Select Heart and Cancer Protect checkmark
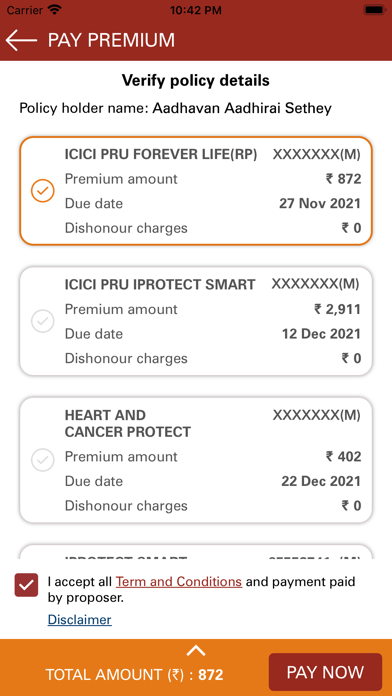 pyautogui.click(x=43, y=460)
